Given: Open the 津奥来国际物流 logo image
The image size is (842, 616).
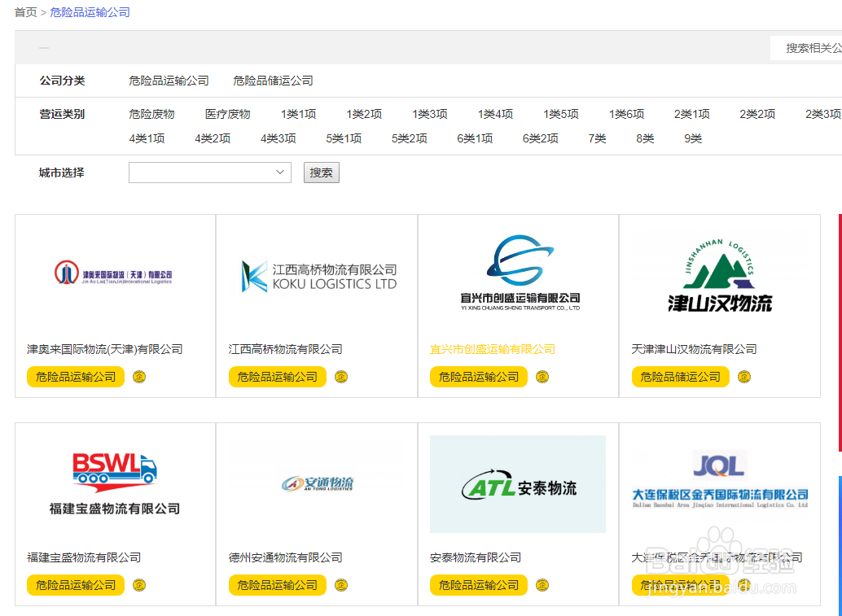Looking at the screenshot, I should point(113,273).
